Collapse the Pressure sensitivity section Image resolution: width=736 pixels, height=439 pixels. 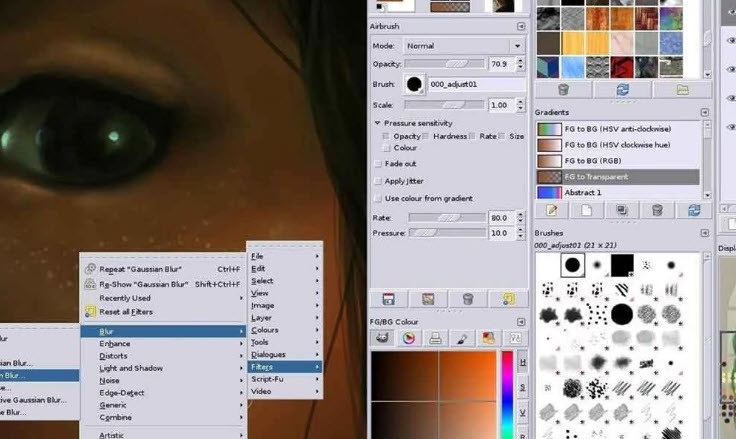[x=377, y=123]
